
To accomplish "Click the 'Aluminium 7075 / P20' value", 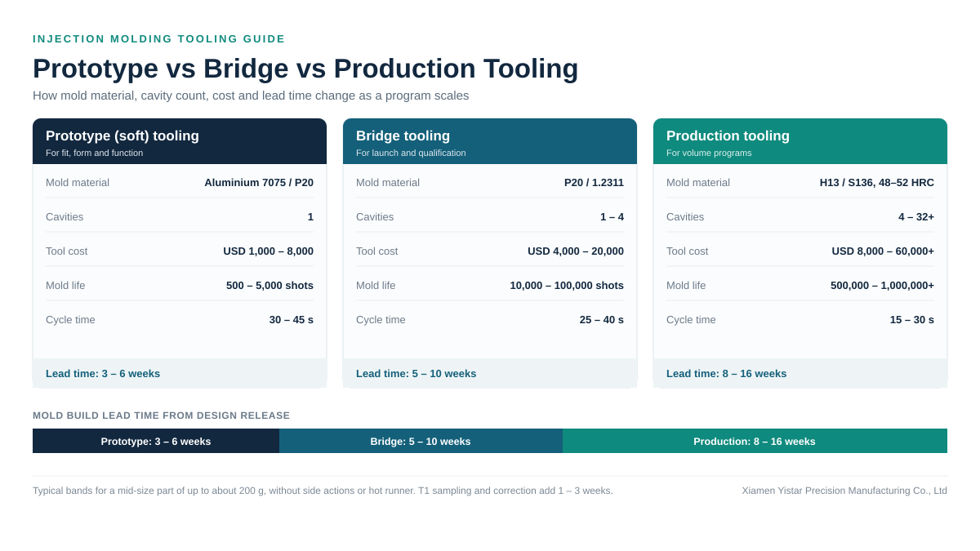I will click(259, 183).
